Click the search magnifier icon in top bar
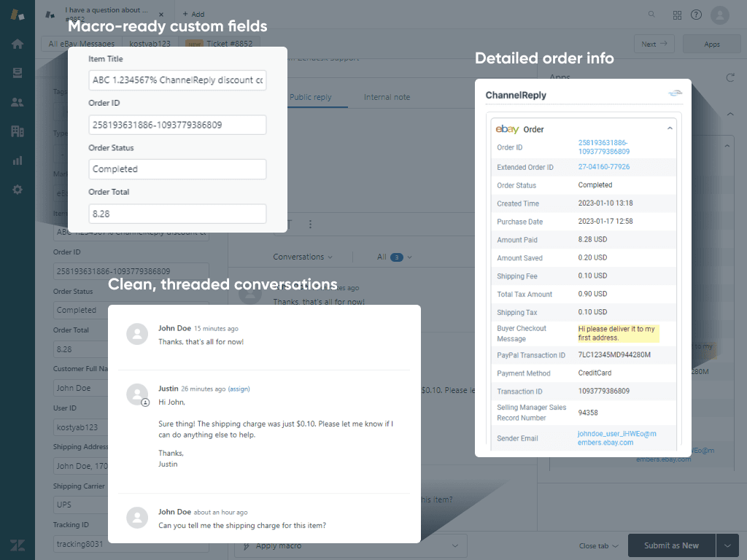Image resolution: width=747 pixels, height=560 pixels. click(x=651, y=15)
